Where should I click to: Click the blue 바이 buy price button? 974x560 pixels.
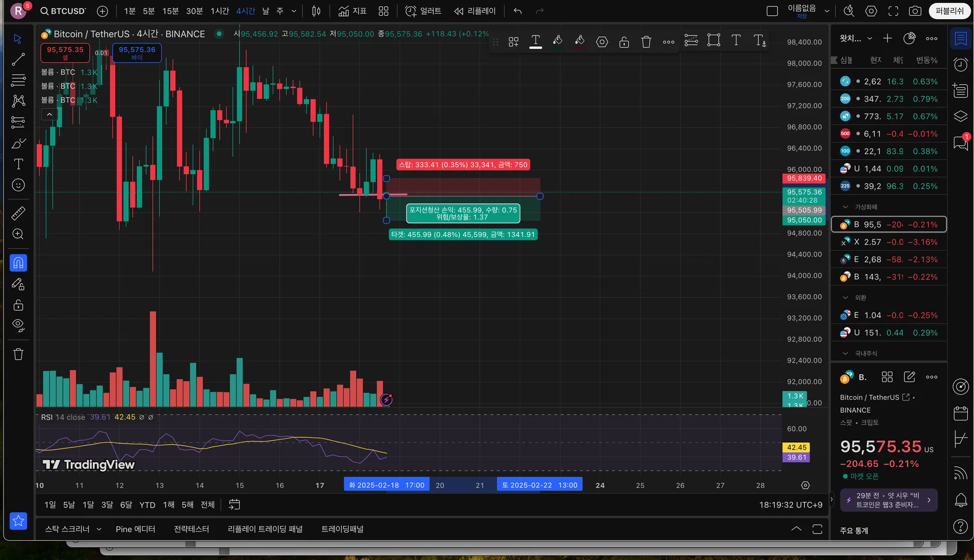137,53
